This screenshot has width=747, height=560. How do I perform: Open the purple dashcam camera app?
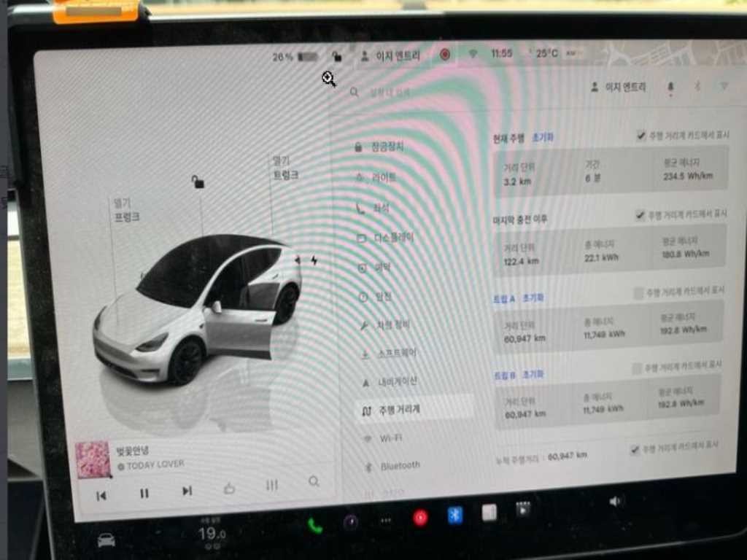352,522
